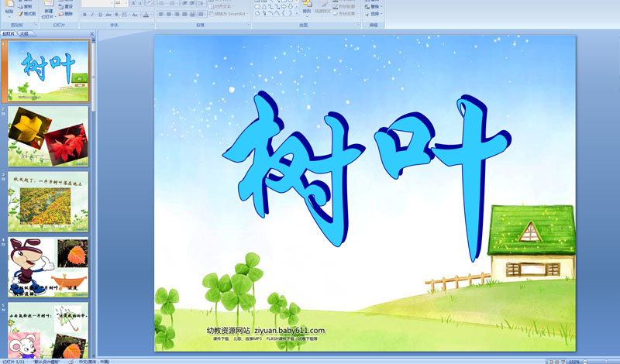Expand the shapes gallery More arrow
This screenshot has height=364, width=620.
(297, 12)
